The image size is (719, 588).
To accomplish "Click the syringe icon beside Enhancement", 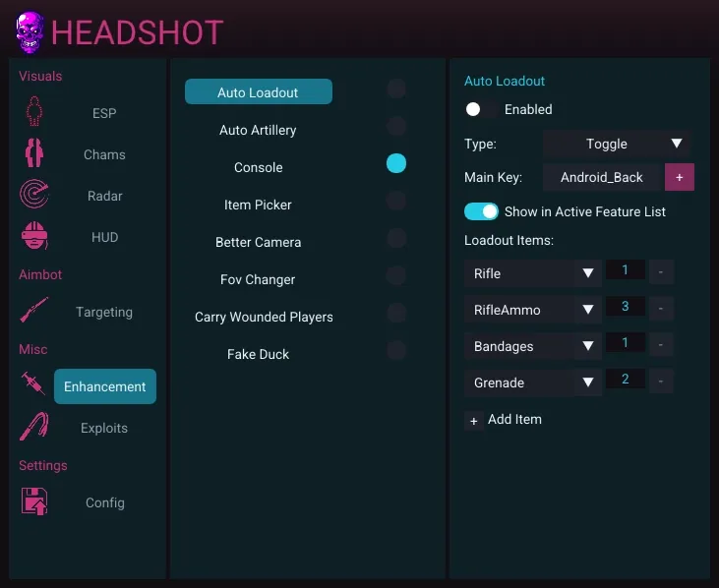I will pos(33,385).
